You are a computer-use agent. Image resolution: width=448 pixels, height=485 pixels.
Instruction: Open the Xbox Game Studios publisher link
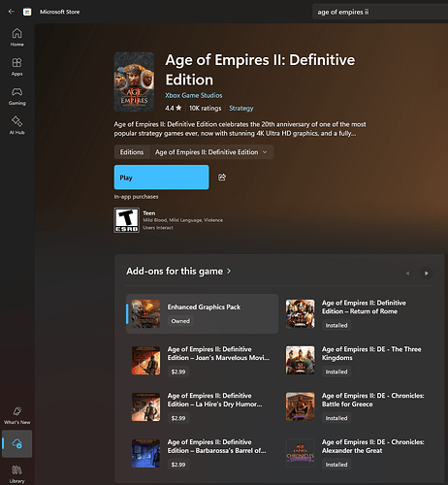point(194,95)
